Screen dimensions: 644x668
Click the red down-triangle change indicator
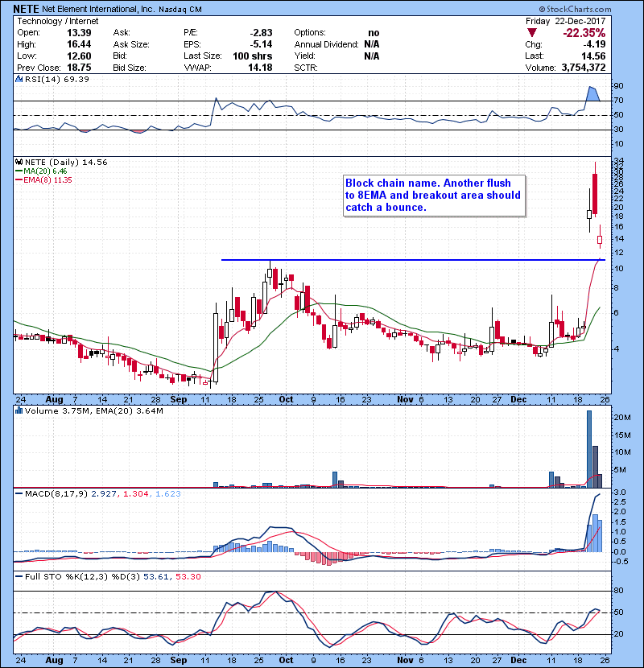coord(531,33)
